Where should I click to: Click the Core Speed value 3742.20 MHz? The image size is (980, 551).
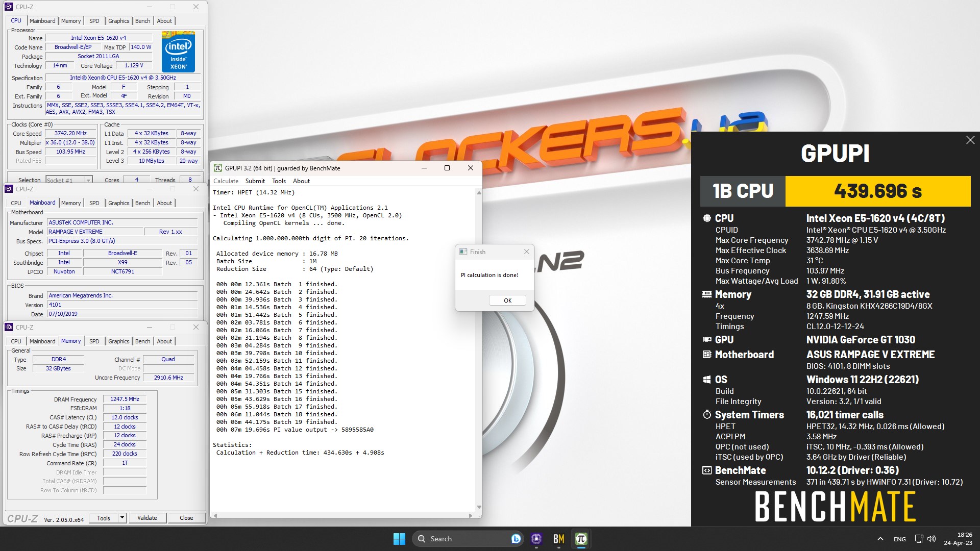click(71, 133)
